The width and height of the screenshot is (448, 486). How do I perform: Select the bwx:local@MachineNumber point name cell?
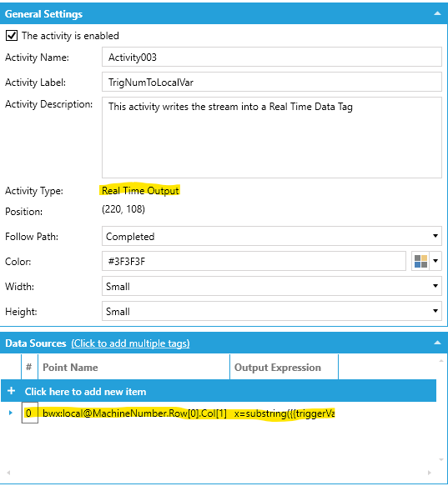[x=134, y=413]
